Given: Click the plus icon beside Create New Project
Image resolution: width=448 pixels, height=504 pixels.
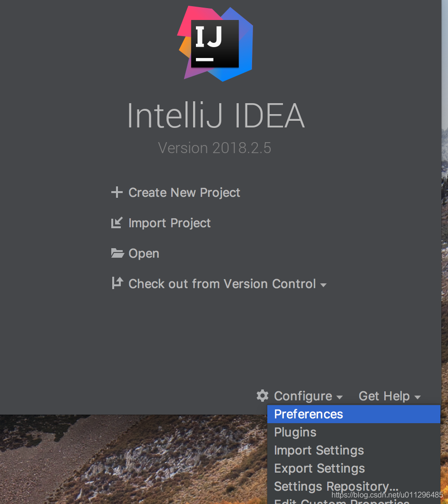Looking at the screenshot, I should pos(117,193).
